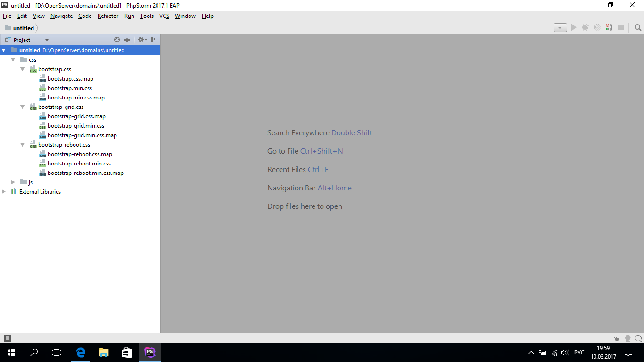Click the Debug bug icon

[x=585, y=28]
